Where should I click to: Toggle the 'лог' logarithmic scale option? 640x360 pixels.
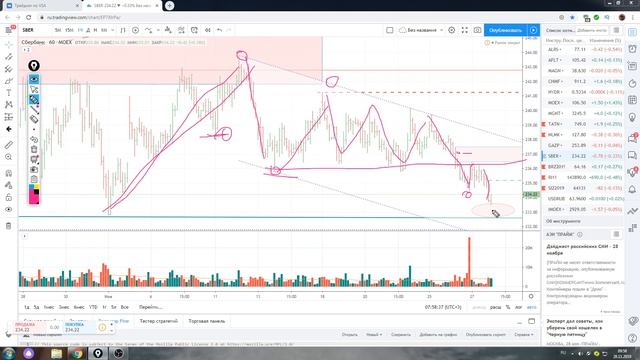518,307
